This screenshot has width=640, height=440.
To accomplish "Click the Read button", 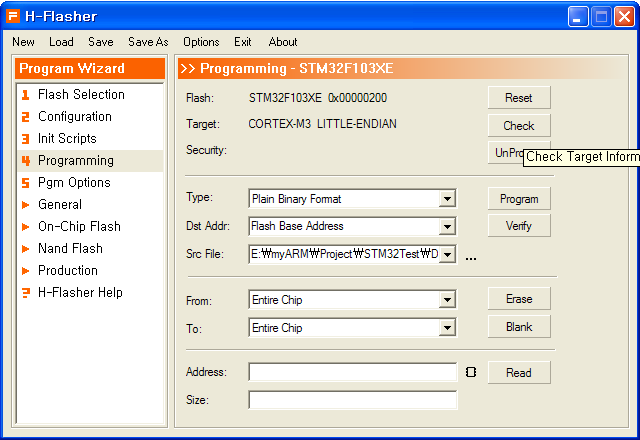I will 519,372.
